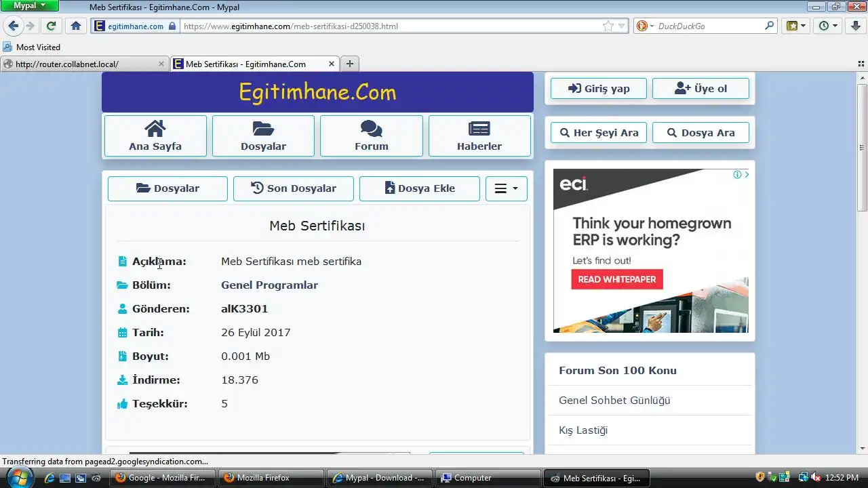The image size is (868, 488).
Task: Click the search magnifier in DuckDuckGo box
Action: 770,26
